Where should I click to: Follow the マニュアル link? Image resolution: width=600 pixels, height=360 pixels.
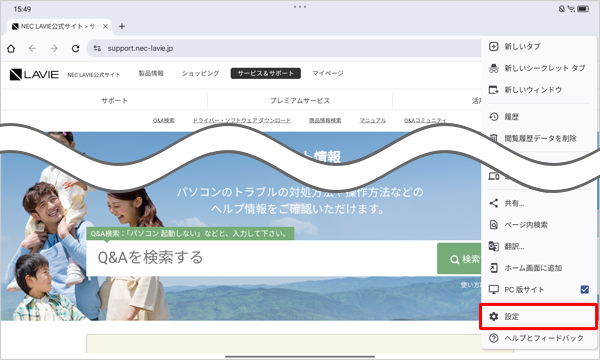click(x=372, y=120)
